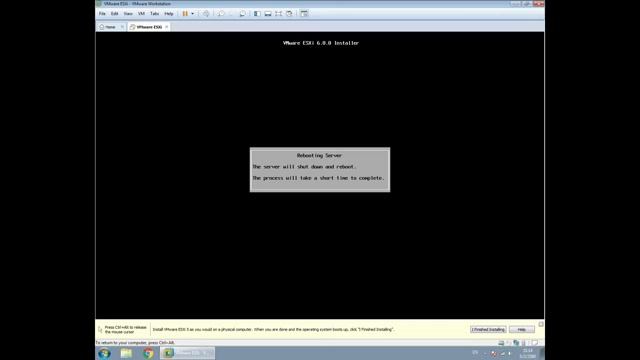Take a snapshot using the snapshot icon
This screenshot has width=640, height=360.
click(x=220, y=13)
